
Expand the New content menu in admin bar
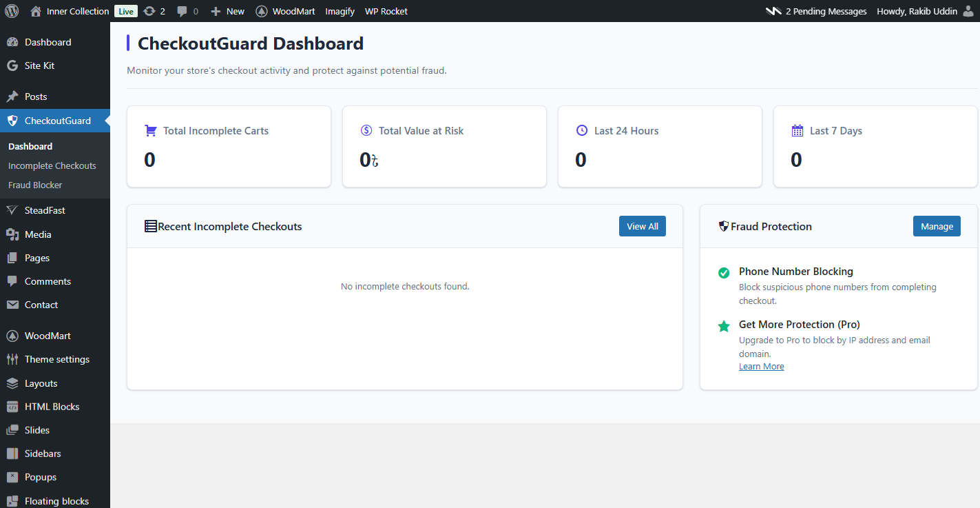(x=228, y=11)
